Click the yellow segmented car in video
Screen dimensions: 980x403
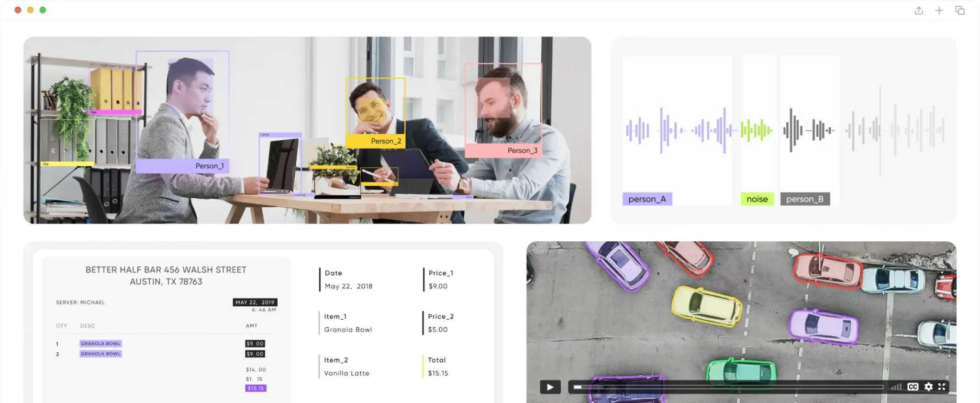point(705,306)
